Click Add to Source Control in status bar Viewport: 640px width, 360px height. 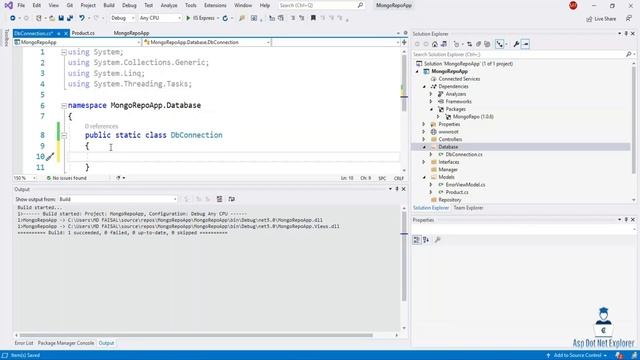pos(577,356)
